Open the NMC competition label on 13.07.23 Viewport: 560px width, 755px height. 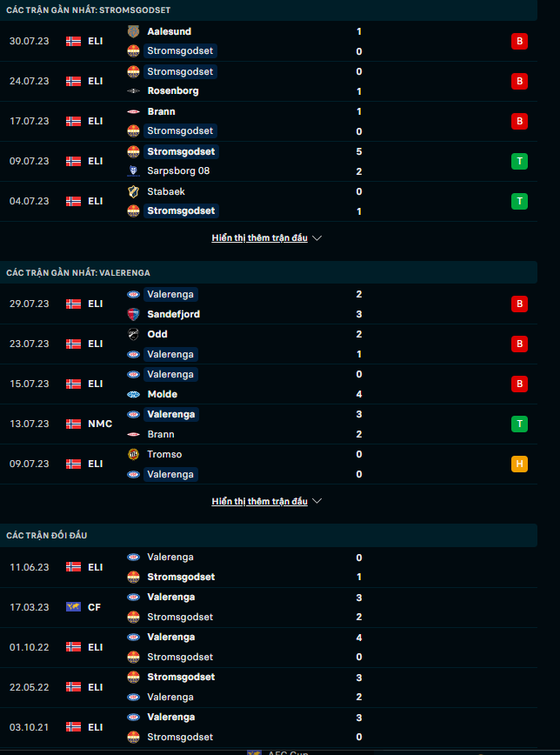pyautogui.click(x=99, y=424)
